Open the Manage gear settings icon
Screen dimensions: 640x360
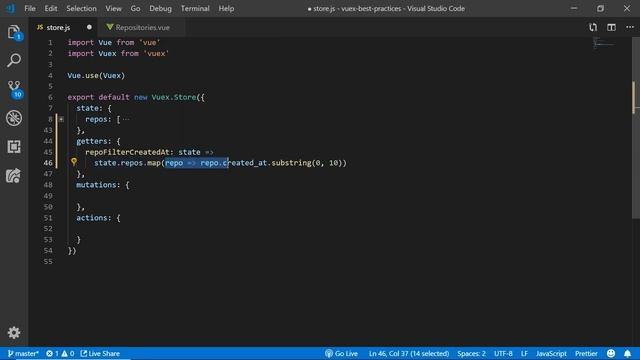point(14,333)
